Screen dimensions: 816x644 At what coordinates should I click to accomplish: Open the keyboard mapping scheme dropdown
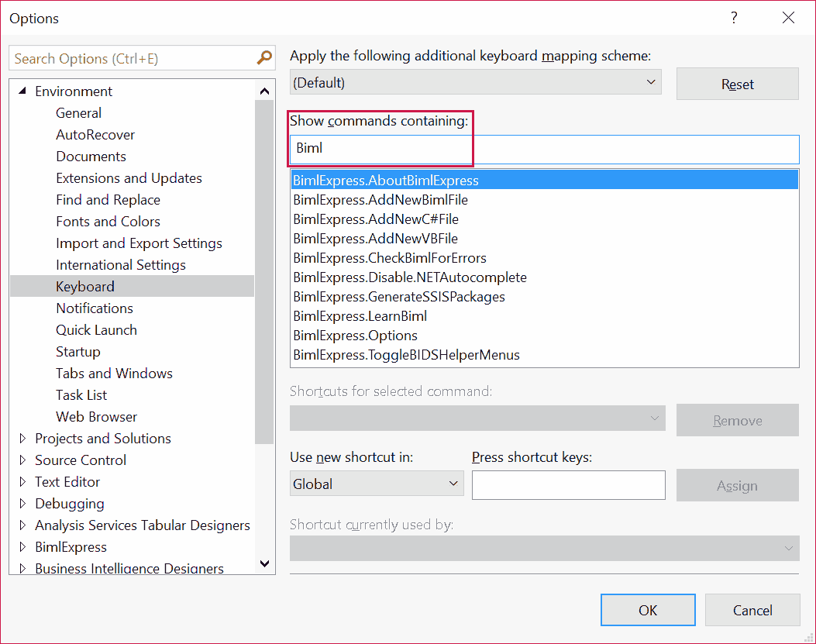pos(475,82)
